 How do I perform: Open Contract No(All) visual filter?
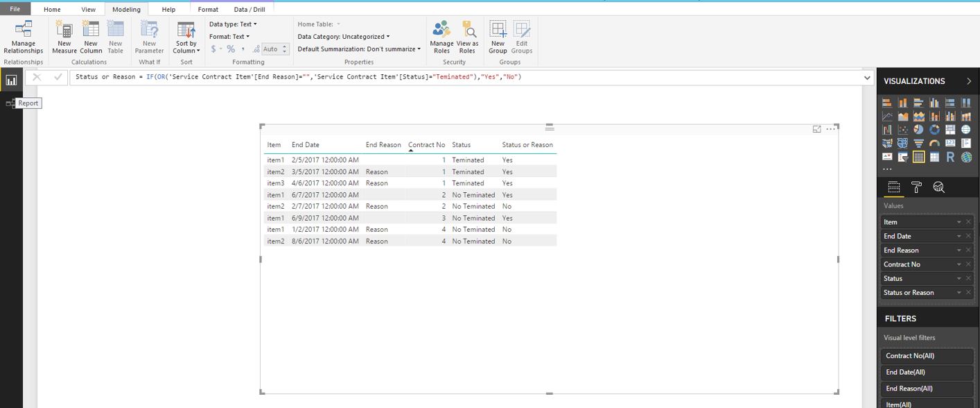tap(927, 356)
